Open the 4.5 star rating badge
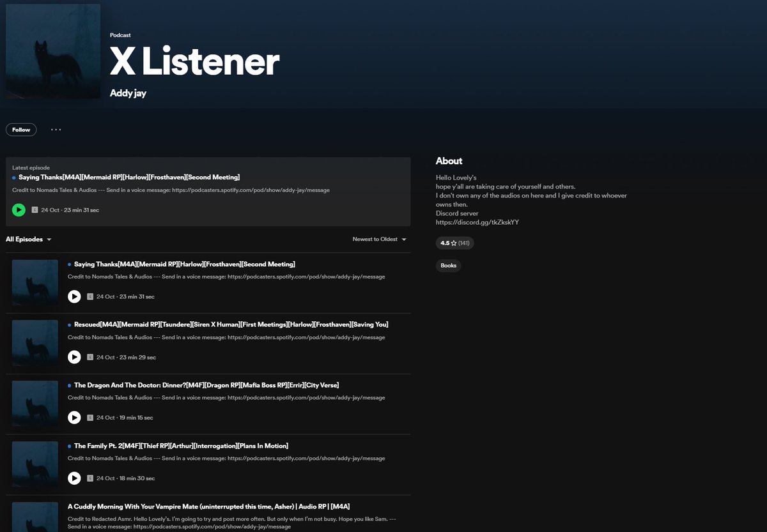 coord(454,243)
